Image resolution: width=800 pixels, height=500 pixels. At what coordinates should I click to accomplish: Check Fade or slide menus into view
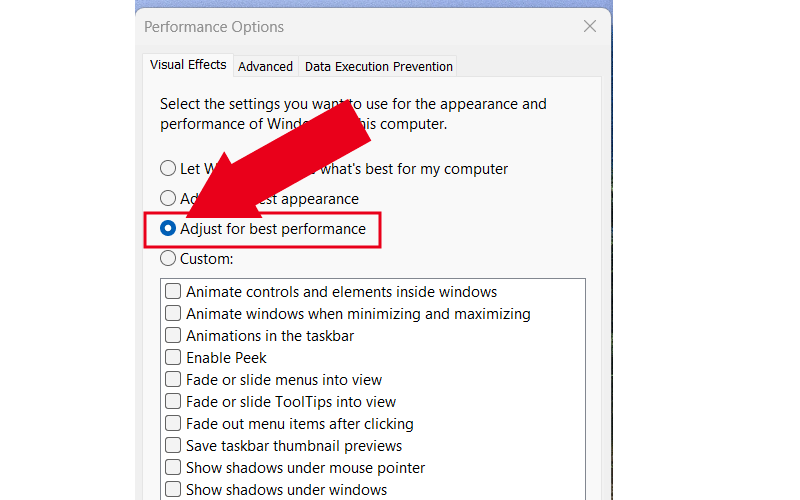[173, 380]
